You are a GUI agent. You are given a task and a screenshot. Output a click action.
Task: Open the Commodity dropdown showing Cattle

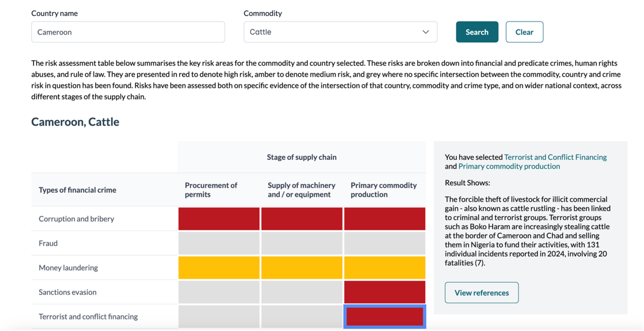pyautogui.click(x=340, y=32)
